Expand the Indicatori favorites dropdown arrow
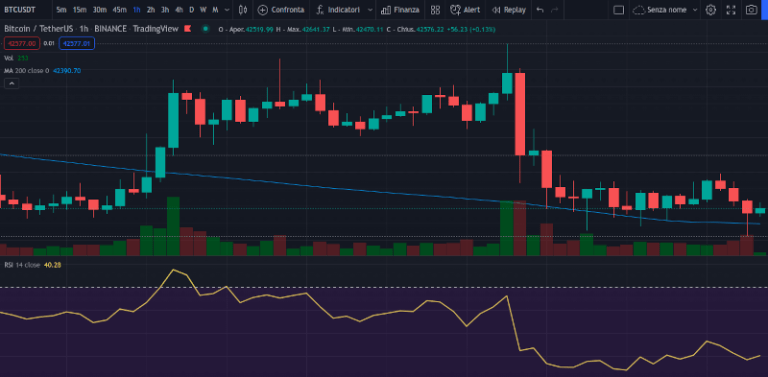Image resolution: width=768 pixels, height=377 pixels. [370, 10]
